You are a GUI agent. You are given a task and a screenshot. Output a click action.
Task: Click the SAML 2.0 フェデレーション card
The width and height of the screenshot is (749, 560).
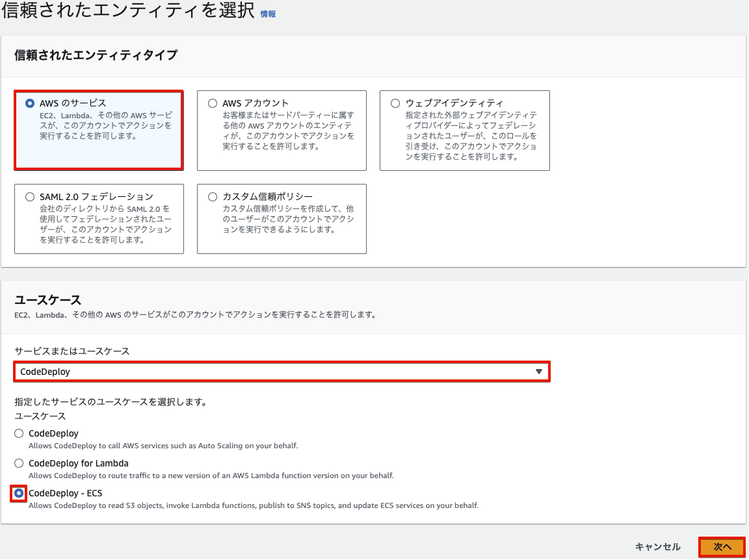point(98,219)
